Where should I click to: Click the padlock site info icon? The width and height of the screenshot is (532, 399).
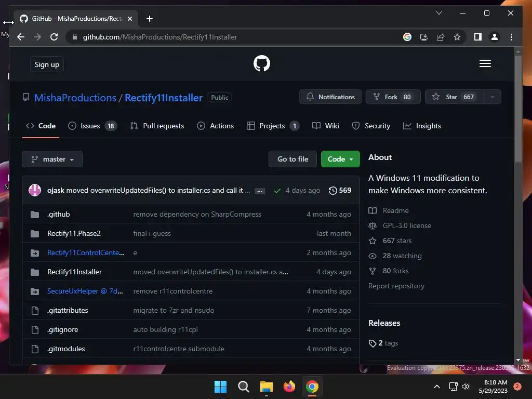click(75, 37)
